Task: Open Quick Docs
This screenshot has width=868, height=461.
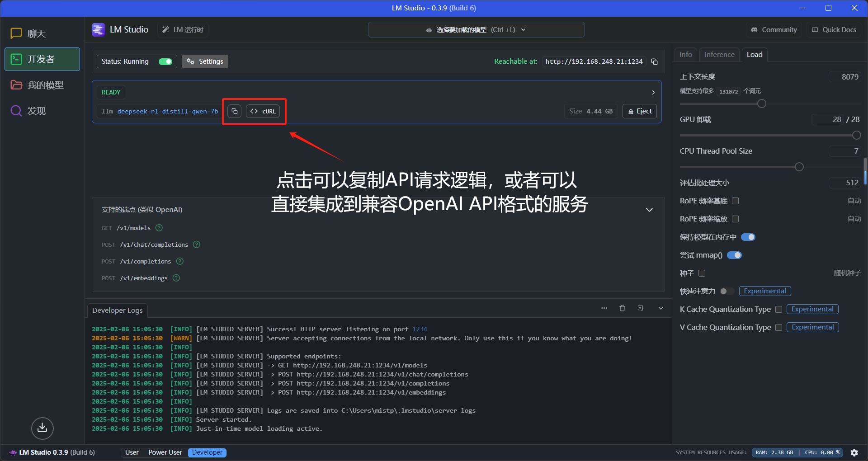Action: click(x=834, y=30)
